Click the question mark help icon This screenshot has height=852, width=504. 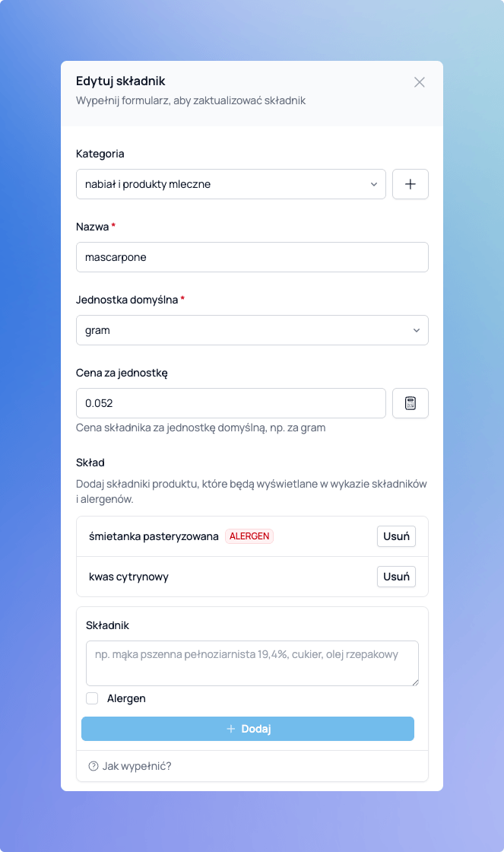pos(94,766)
